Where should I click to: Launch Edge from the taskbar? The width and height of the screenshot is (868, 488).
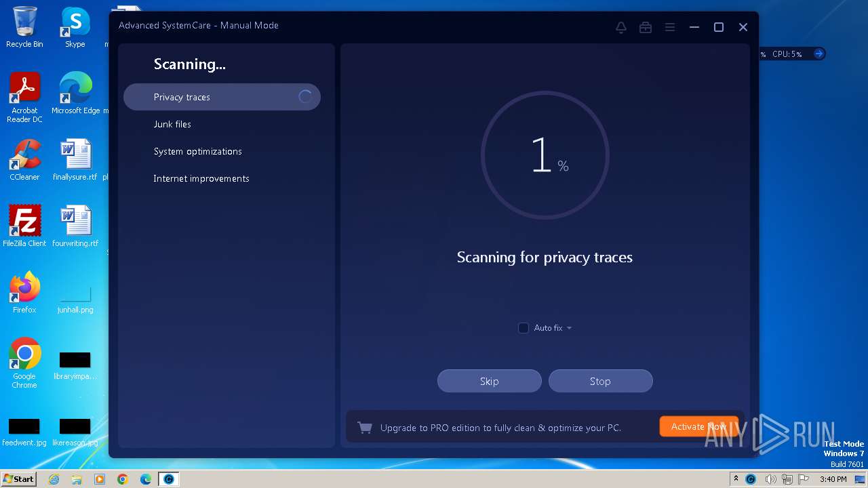point(146,479)
